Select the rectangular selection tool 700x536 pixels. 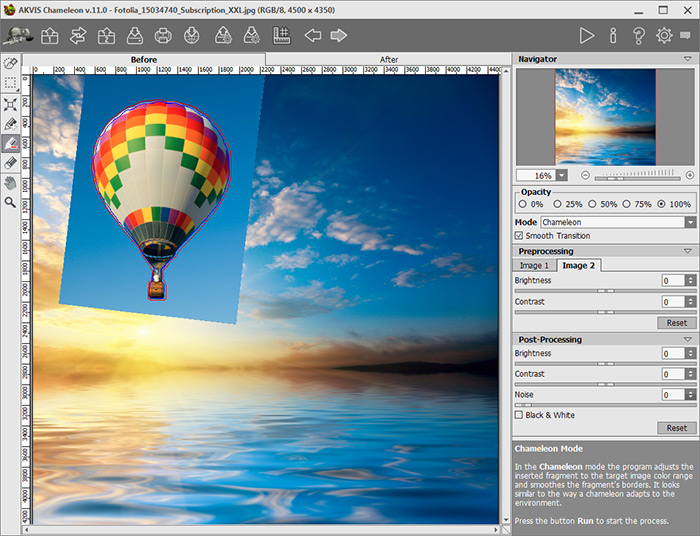10,83
